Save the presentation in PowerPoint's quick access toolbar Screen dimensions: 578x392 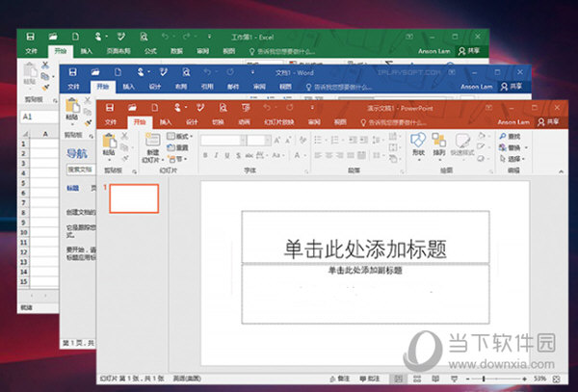[110, 108]
